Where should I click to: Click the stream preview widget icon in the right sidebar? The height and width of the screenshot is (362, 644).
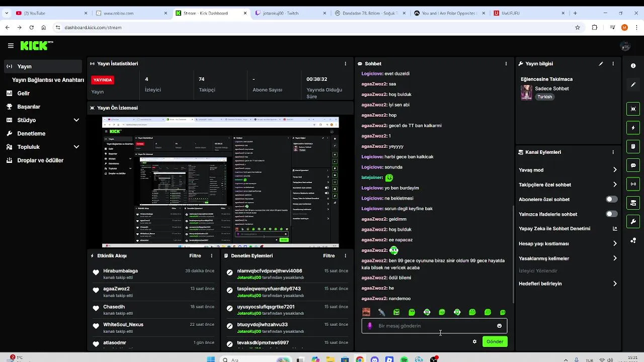click(633, 109)
